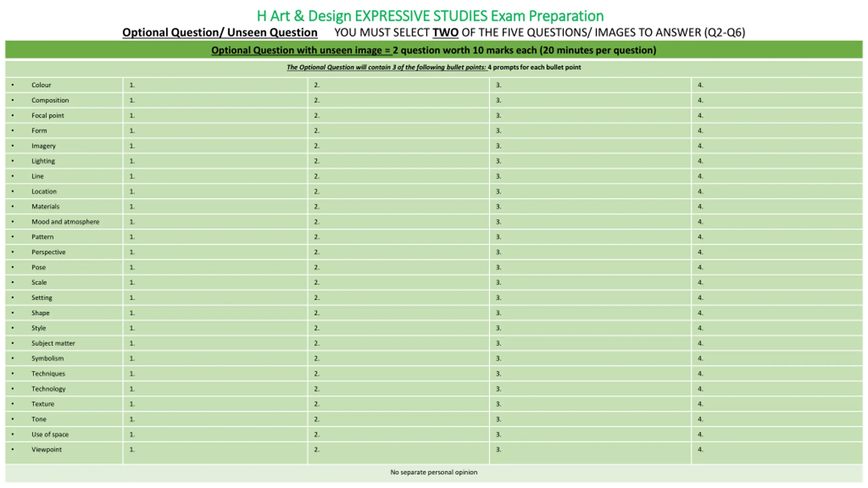Click prompt cell 4 in the Materials row
Screen dimensions: 868x488
[777, 206]
